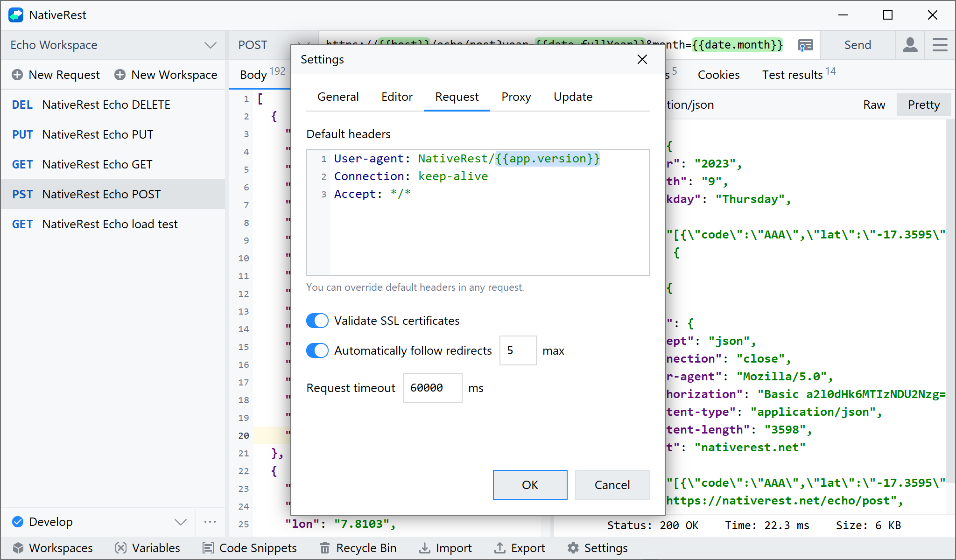
Task: Switch response view to Pretty
Action: pyautogui.click(x=924, y=105)
